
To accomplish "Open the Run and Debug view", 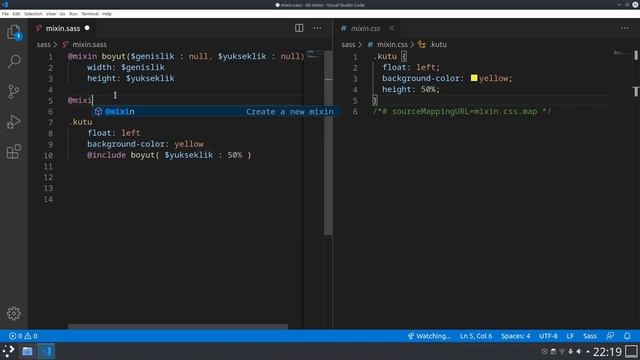I will point(14,122).
